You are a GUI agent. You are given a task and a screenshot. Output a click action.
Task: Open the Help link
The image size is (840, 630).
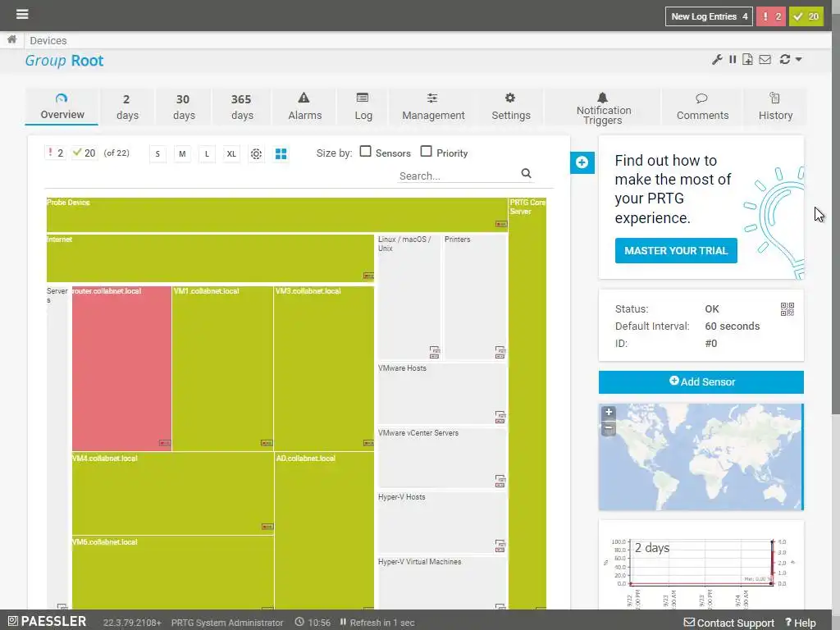pos(801,623)
